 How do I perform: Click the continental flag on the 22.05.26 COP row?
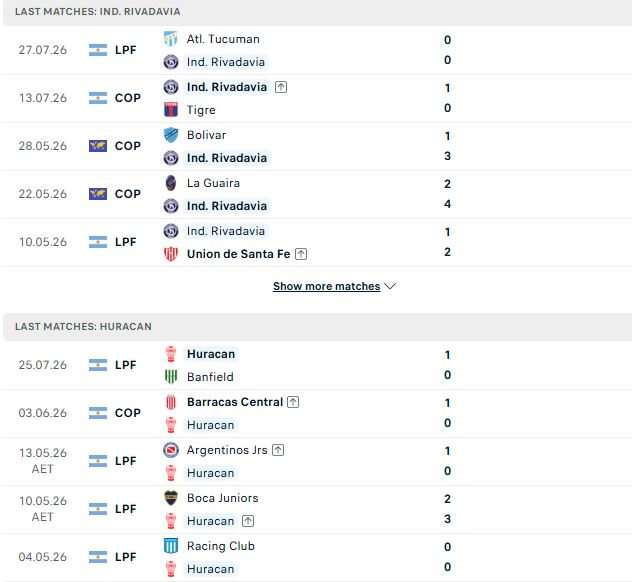click(x=98, y=194)
